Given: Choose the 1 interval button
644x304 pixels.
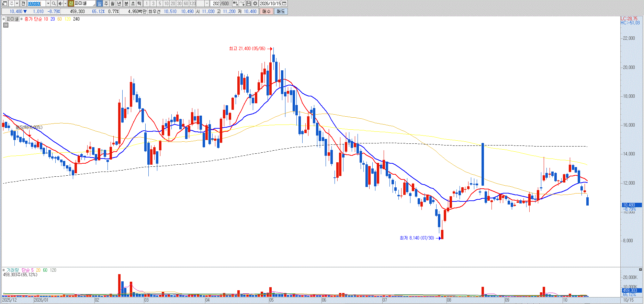Looking at the screenshot, I should (146, 3).
